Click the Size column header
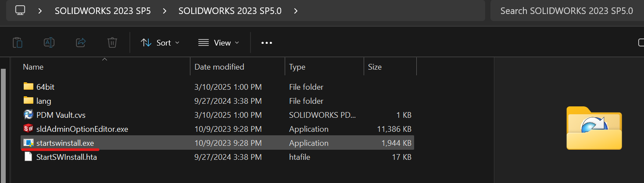The image size is (644, 183). coord(375,67)
